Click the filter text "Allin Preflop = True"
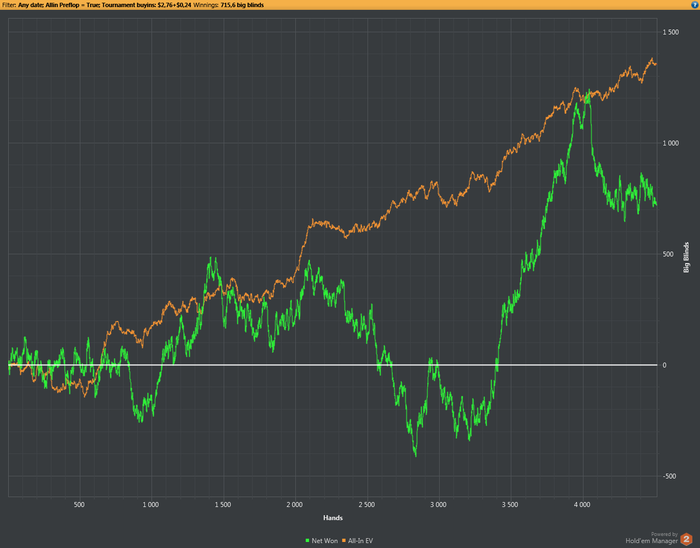 (72, 5)
